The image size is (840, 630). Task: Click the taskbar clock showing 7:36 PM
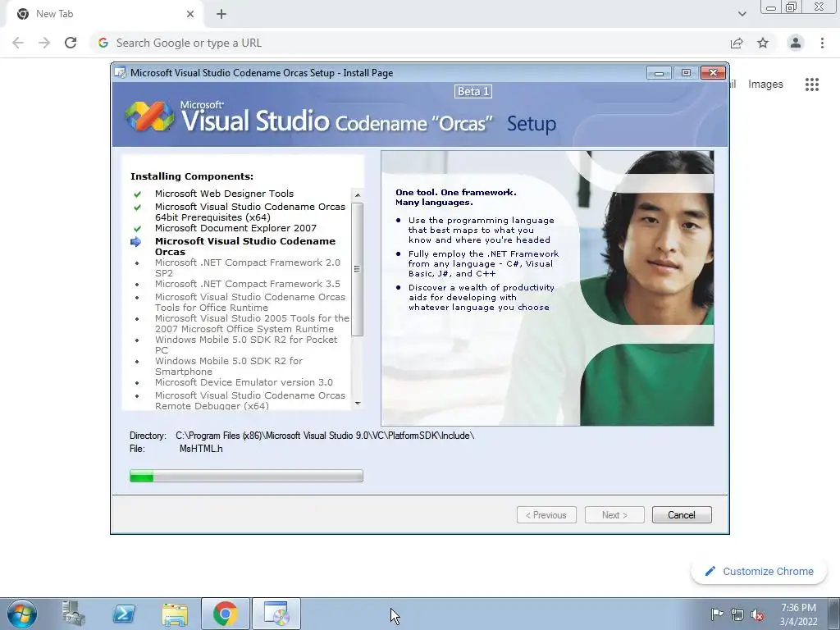click(798, 614)
